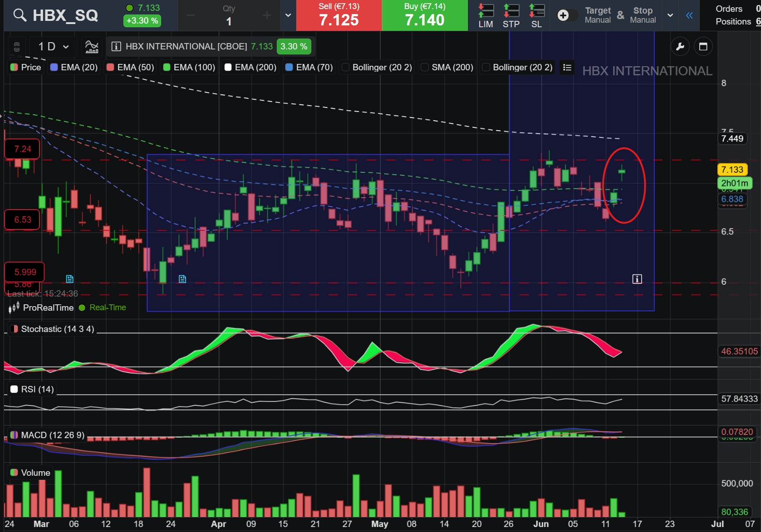761x532 pixels.
Task: Click the 2h01m countdown tag
Action: (x=735, y=183)
